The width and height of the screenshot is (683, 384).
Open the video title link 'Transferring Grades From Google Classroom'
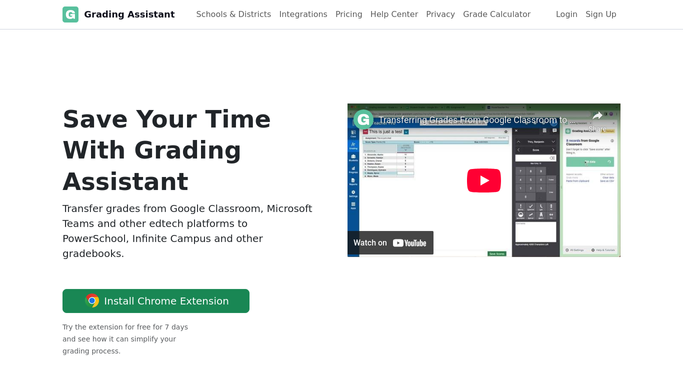click(x=473, y=120)
